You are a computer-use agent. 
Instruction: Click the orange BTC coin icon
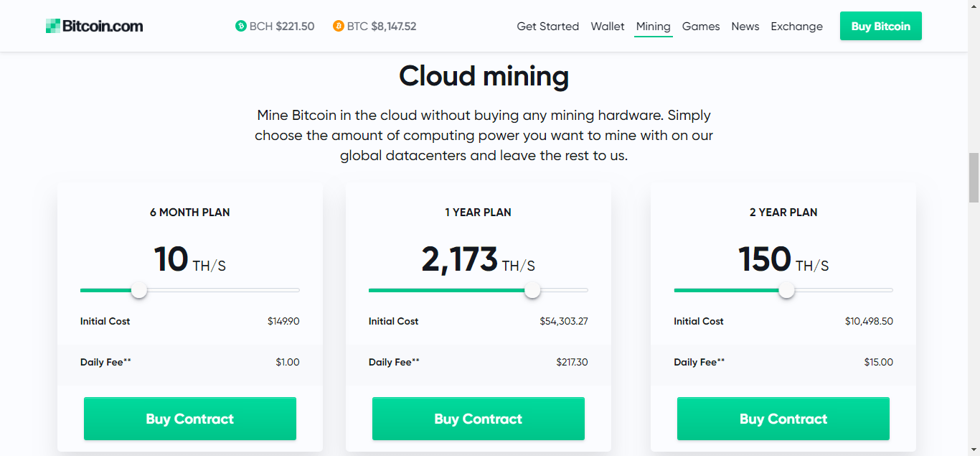pos(339,27)
